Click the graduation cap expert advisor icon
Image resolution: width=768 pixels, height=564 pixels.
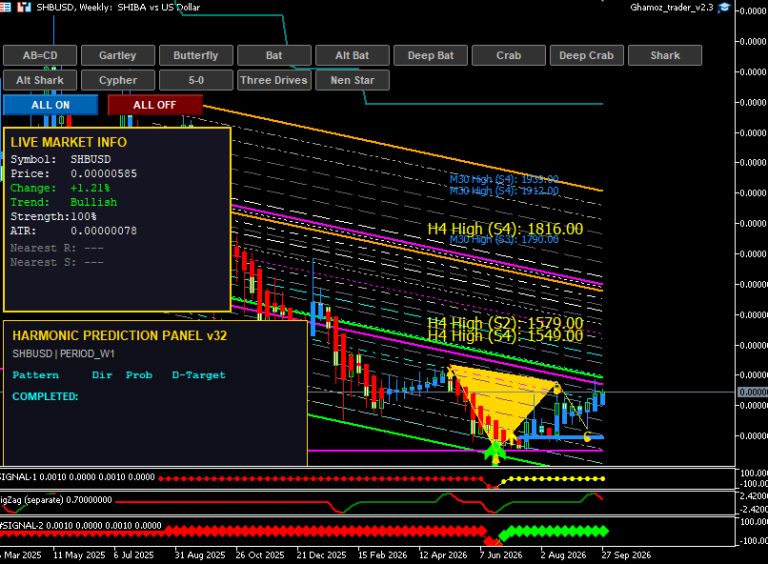click(724, 7)
